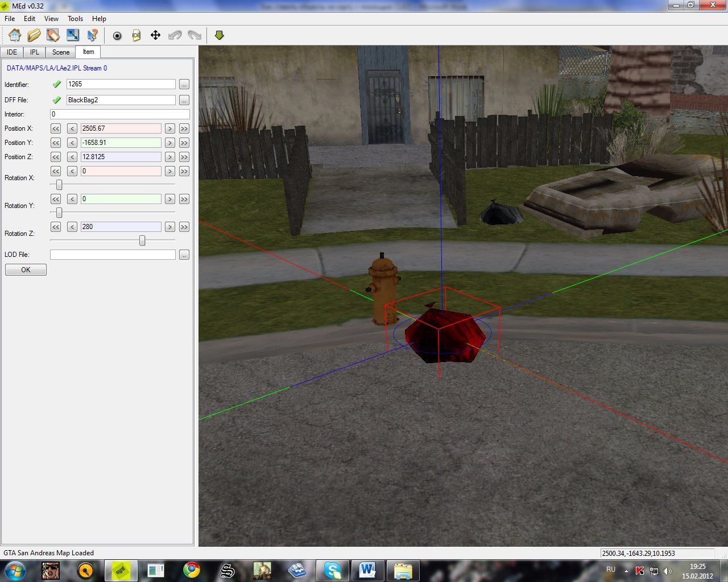Image resolution: width=728 pixels, height=582 pixels.
Task: Open Google Chrome from the taskbar
Action: coord(191,570)
